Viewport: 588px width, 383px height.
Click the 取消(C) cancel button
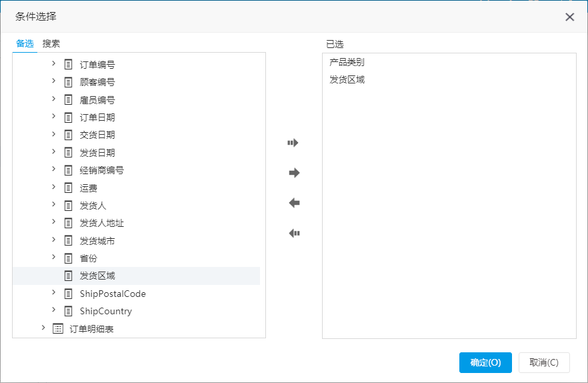pyautogui.click(x=544, y=362)
